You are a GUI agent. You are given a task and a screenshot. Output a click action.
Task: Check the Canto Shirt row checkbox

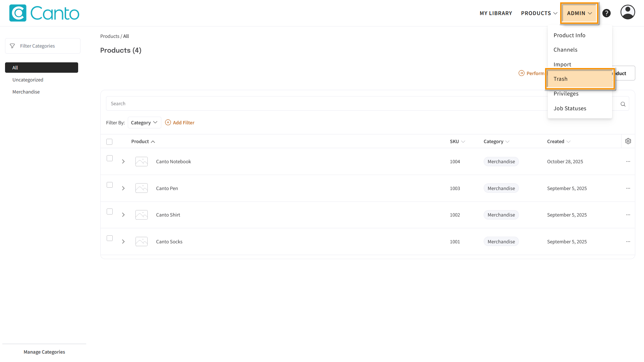(110, 212)
